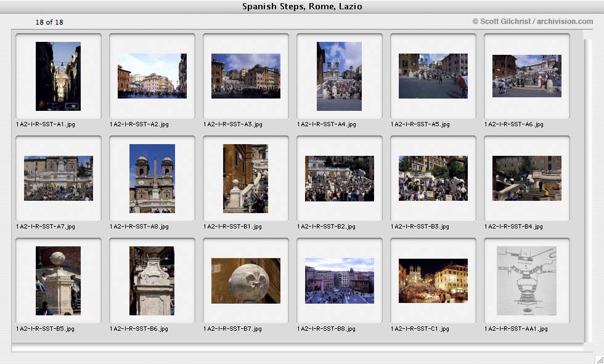
Task: Click the filename label 1A2-I-R-SST-AA1.jpg
Action: click(x=516, y=329)
